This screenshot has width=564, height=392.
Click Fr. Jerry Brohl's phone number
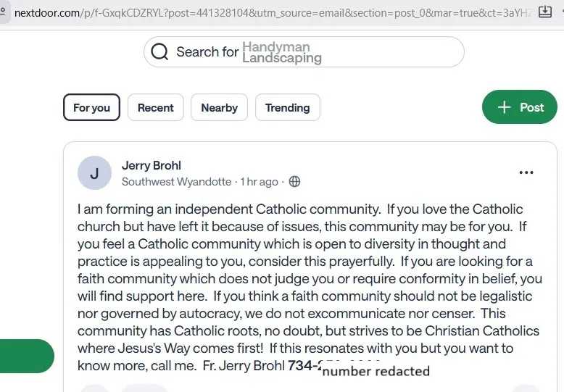(304, 365)
